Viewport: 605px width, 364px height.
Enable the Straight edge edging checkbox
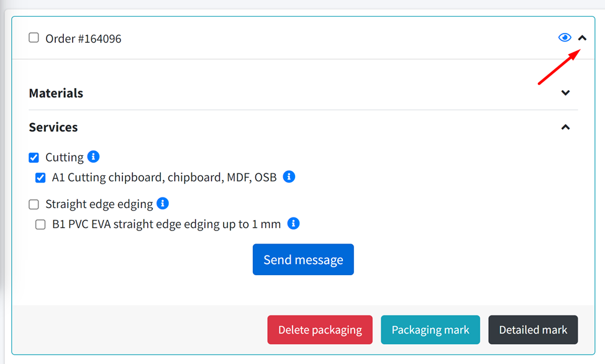coord(34,204)
